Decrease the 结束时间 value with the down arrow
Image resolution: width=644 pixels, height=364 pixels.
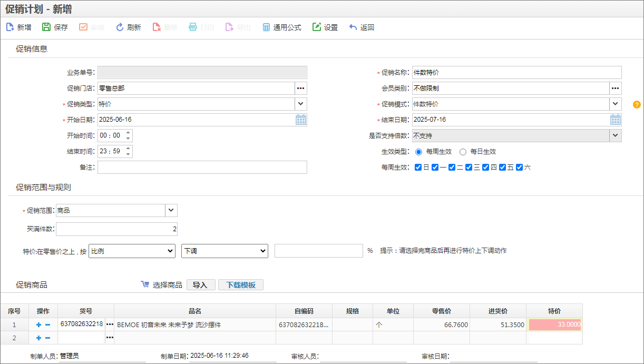(128, 154)
